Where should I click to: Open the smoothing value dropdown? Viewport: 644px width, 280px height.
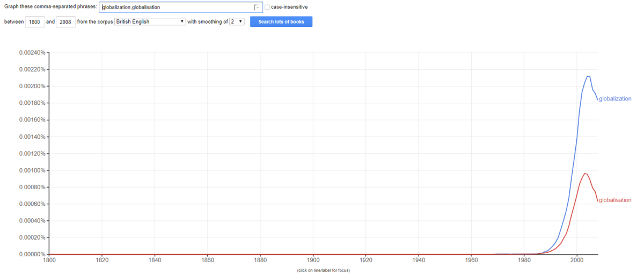(x=237, y=21)
